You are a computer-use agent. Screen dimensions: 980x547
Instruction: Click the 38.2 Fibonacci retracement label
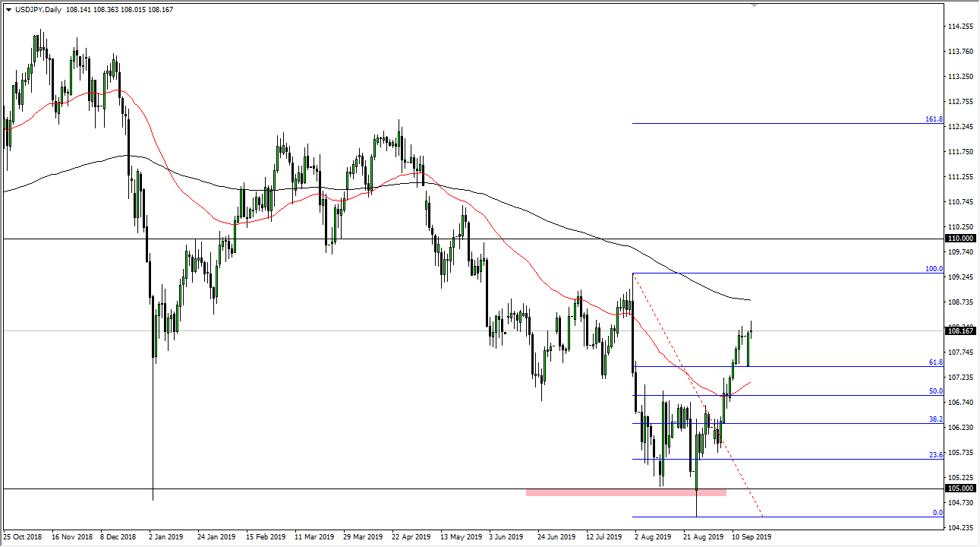[x=936, y=419]
